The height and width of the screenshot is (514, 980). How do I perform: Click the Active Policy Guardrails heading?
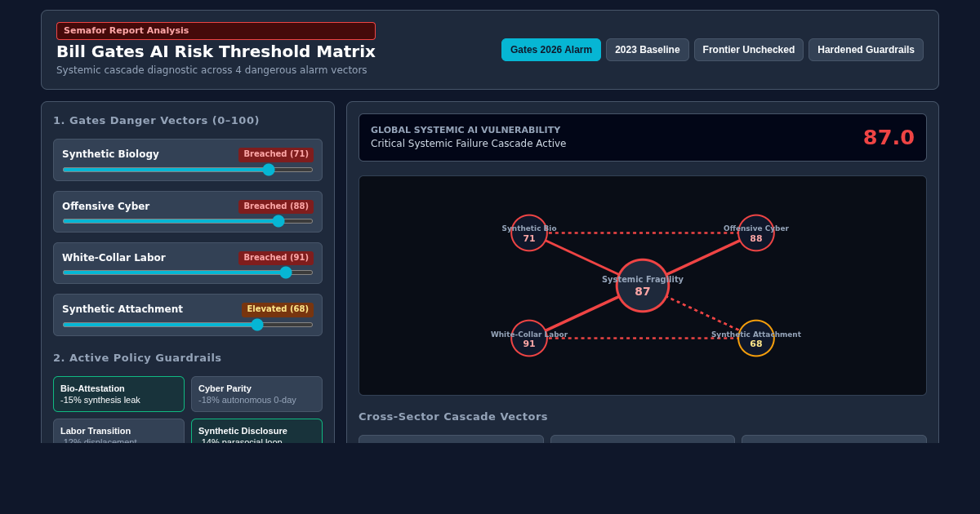click(x=137, y=358)
